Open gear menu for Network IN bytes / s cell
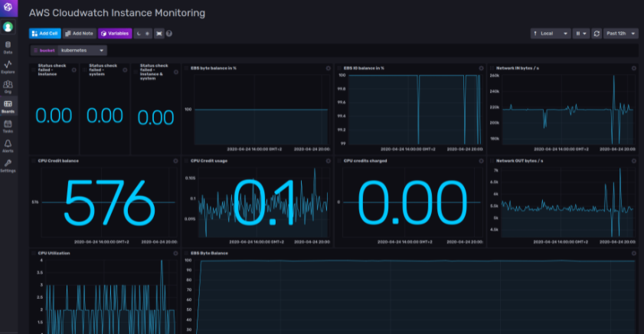Screen dimensions: 644x334 634,68
